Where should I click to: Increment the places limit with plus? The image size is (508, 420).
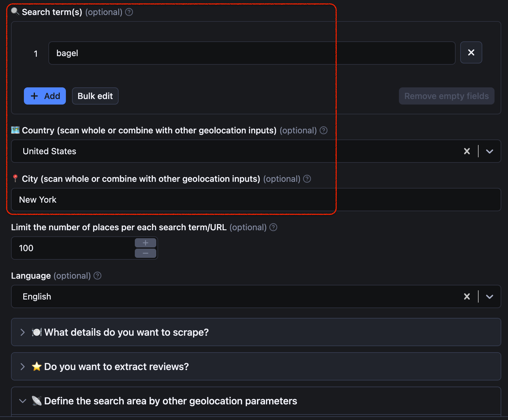145,242
